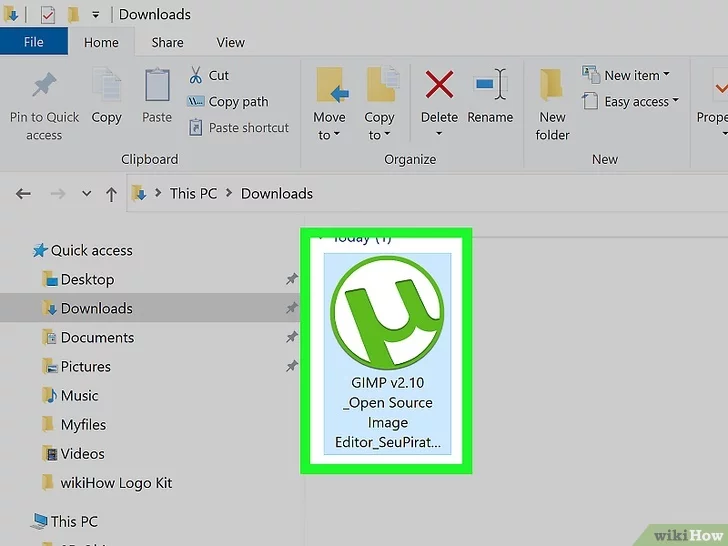This screenshot has width=728, height=546.
Task: Click the Paste clipboard icon
Action: click(x=157, y=84)
